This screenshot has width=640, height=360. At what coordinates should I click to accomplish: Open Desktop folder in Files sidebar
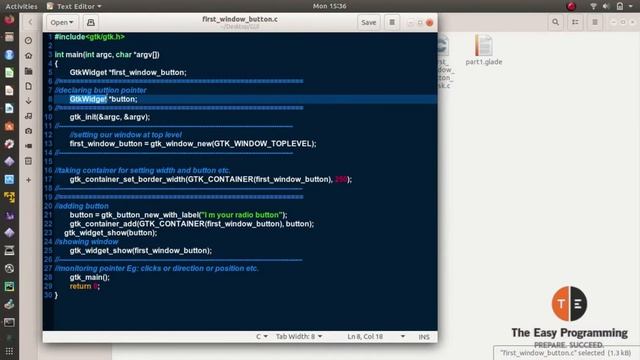point(28,71)
